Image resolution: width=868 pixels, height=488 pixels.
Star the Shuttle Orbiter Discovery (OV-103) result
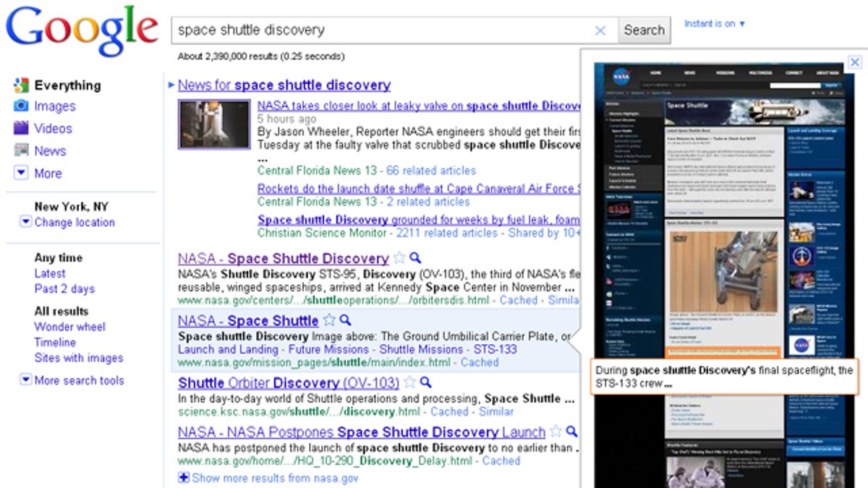point(410,382)
